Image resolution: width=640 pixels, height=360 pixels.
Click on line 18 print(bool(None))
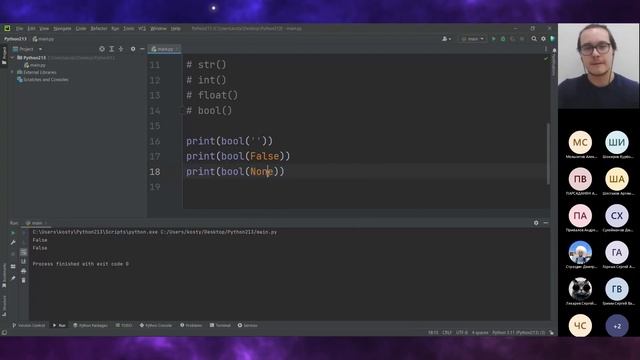click(x=235, y=172)
